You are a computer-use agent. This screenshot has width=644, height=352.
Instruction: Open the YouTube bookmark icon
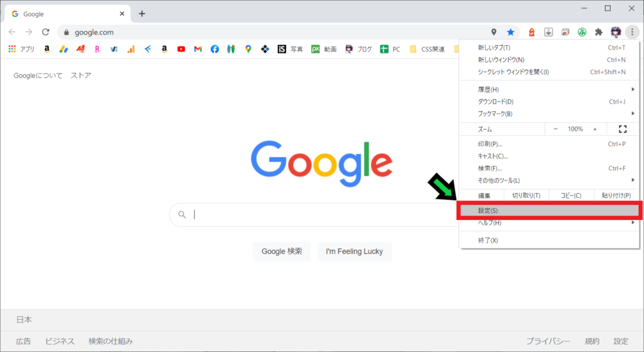181,49
